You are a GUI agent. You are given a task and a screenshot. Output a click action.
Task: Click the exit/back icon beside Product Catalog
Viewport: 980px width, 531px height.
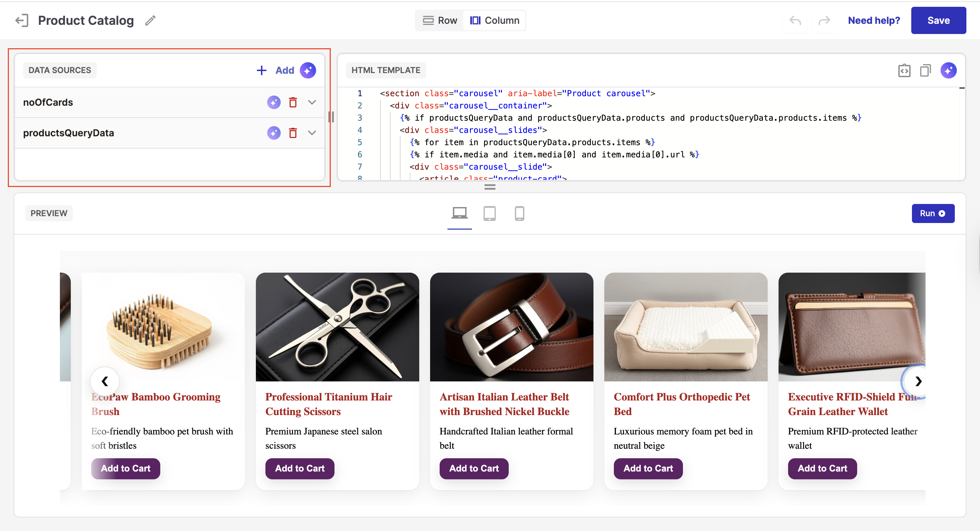tap(22, 20)
